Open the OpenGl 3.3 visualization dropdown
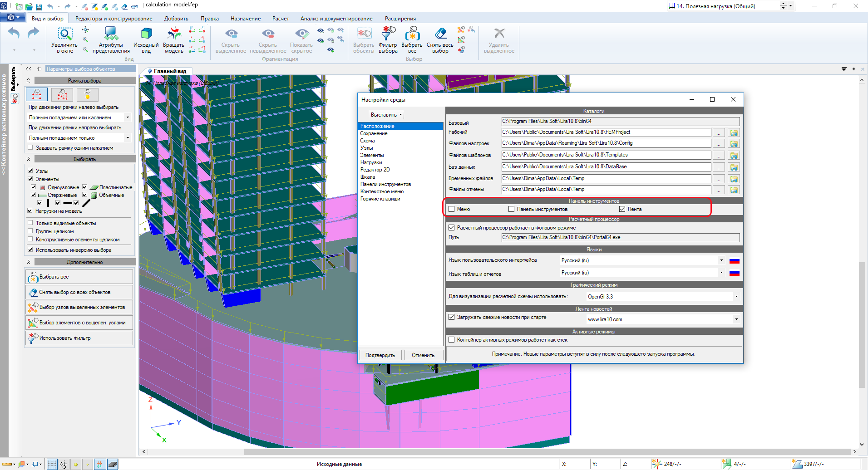868x470 pixels. [x=736, y=297]
